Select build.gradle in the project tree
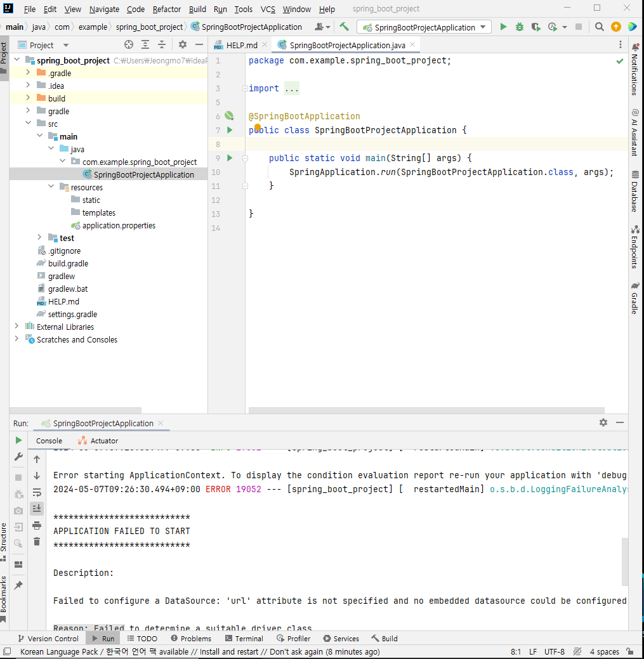Image resolution: width=644 pixels, height=659 pixels. [68, 263]
